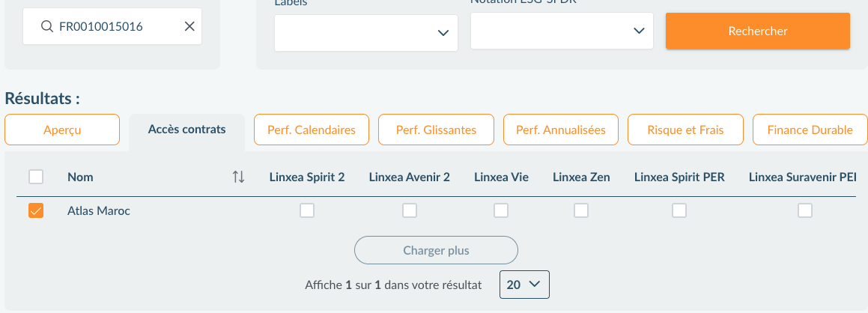Check Linxea Zen box for Atlas Maroc
The width and height of the screenshot is (868, 313).
tap(581, 211)
